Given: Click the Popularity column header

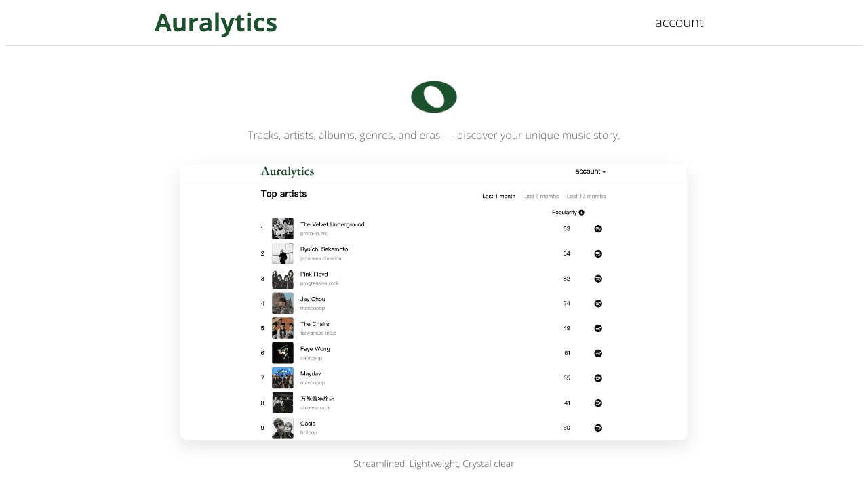Looking at the screenshot, I should [565, 212].
